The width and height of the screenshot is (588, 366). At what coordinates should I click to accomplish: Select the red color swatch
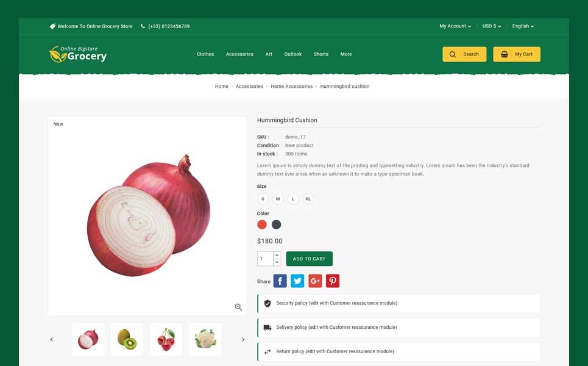pyautogui.click(x=262, y=224)
